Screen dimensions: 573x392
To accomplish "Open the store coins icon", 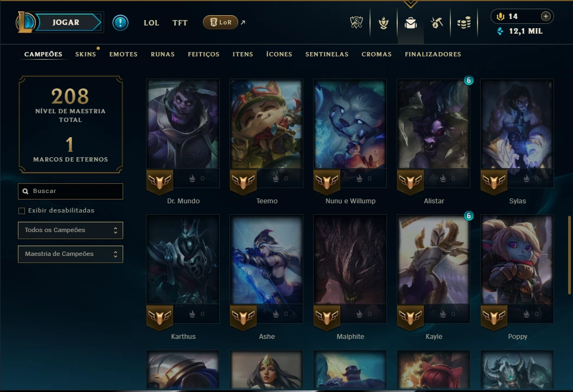I will tap(464, 23).
